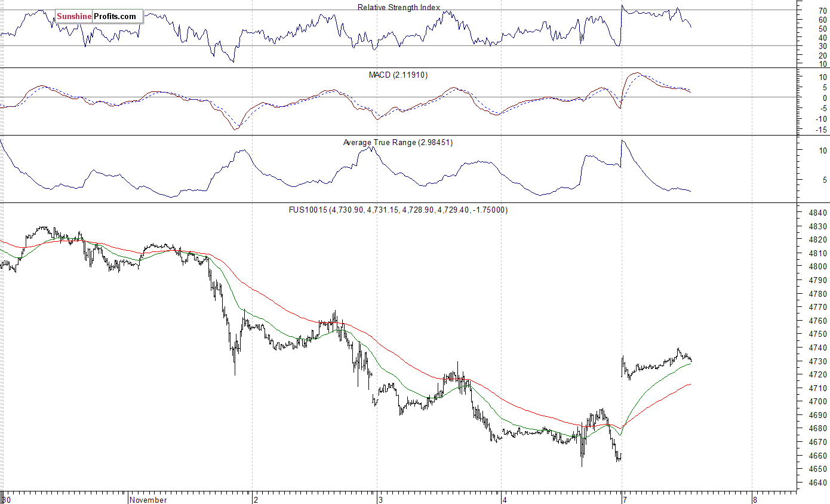This screenshot has height=504, width=830.
Task: Click RSI axis value 40
Action: click(x=823, y=37)
